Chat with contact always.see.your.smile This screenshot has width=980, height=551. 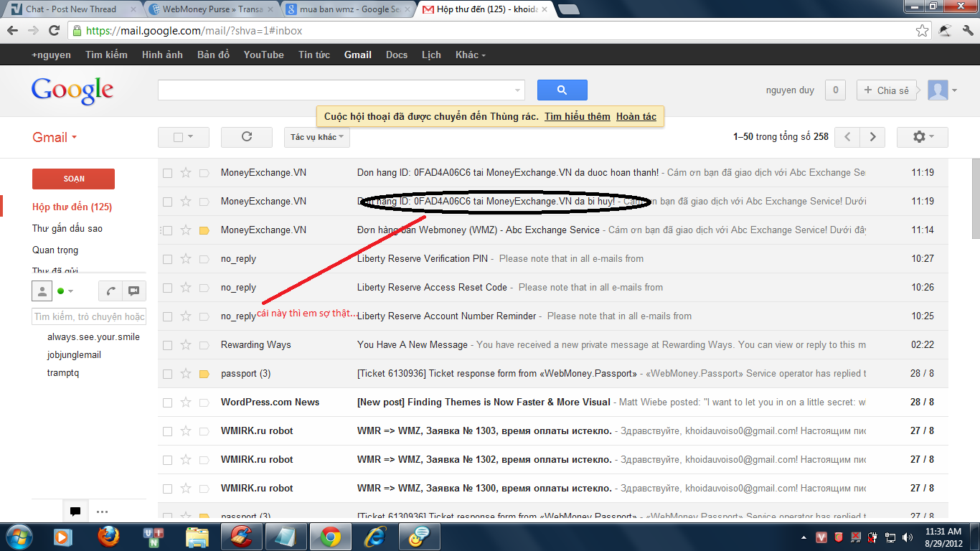(93, 337)
